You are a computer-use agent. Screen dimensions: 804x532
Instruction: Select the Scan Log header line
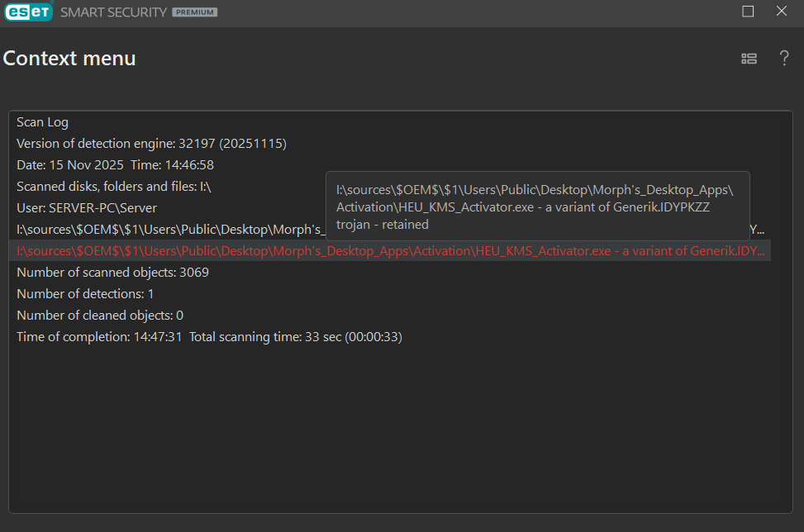(x=42, y=122)
